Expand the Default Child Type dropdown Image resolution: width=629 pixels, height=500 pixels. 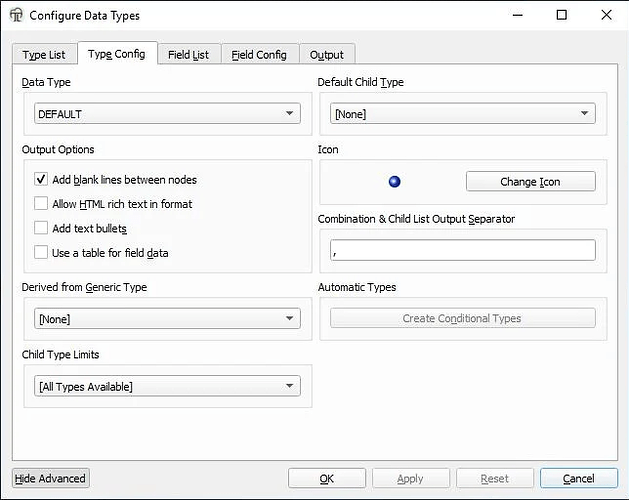tap(463, 114)
